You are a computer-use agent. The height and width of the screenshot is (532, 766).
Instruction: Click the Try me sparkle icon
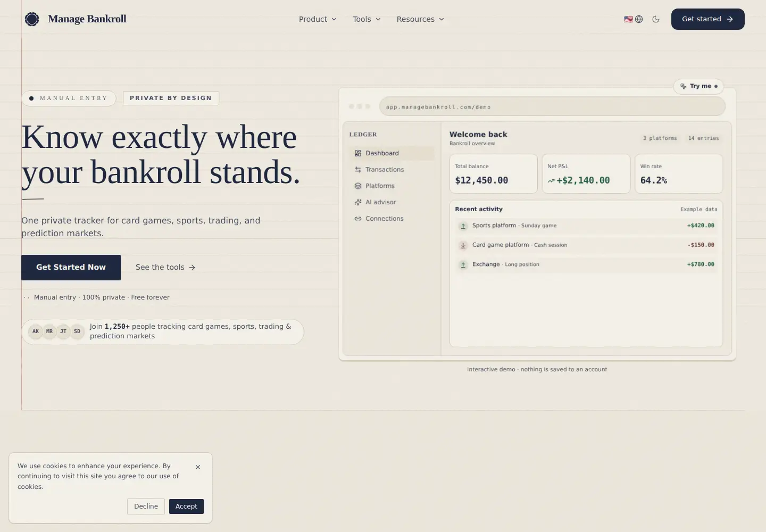pyautogui.click(x=683, y=86)
